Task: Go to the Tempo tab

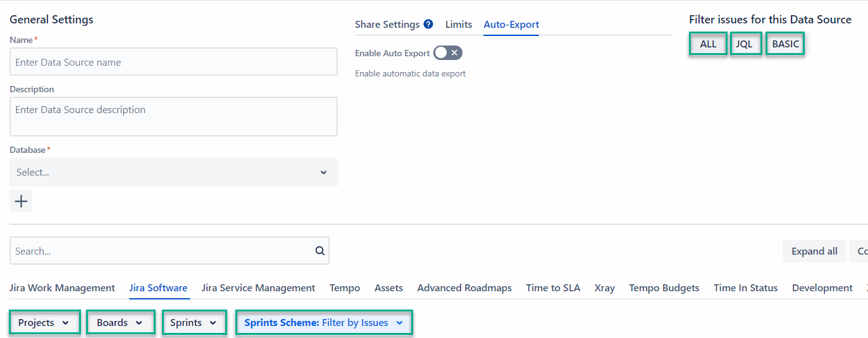Action: pos(345,288)
